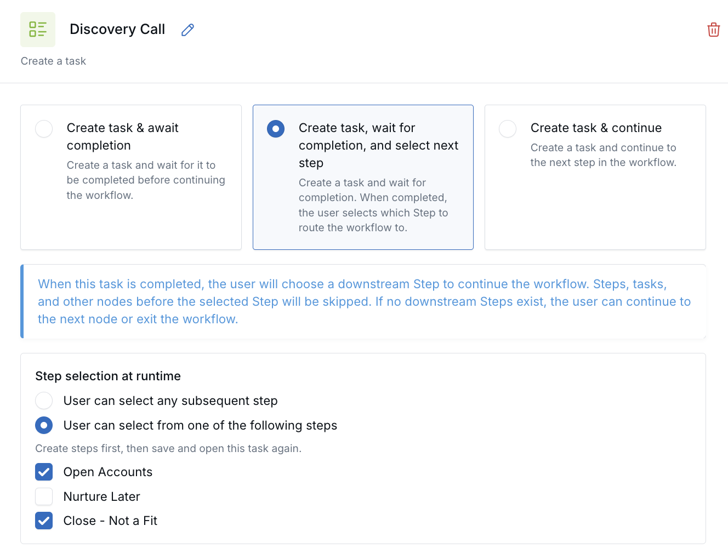Select 'User can select from one of the following steps' radio
Viewport: 728px width, 560px height.
44,425
